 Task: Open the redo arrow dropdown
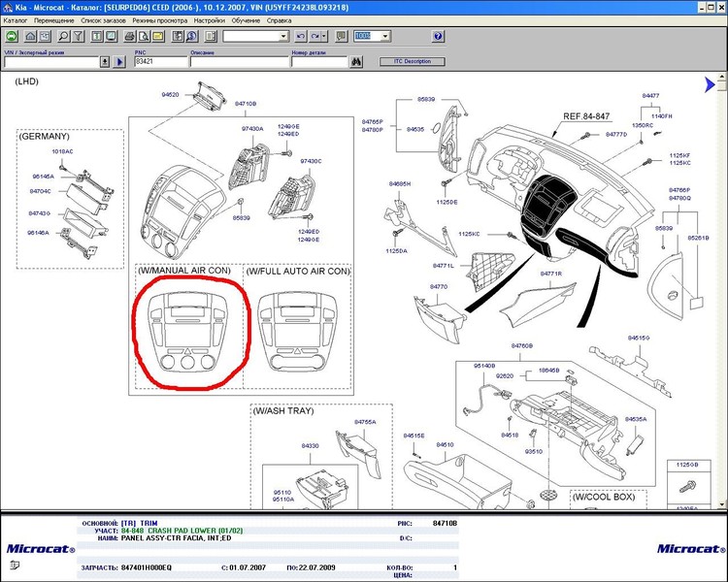point(325,36)
